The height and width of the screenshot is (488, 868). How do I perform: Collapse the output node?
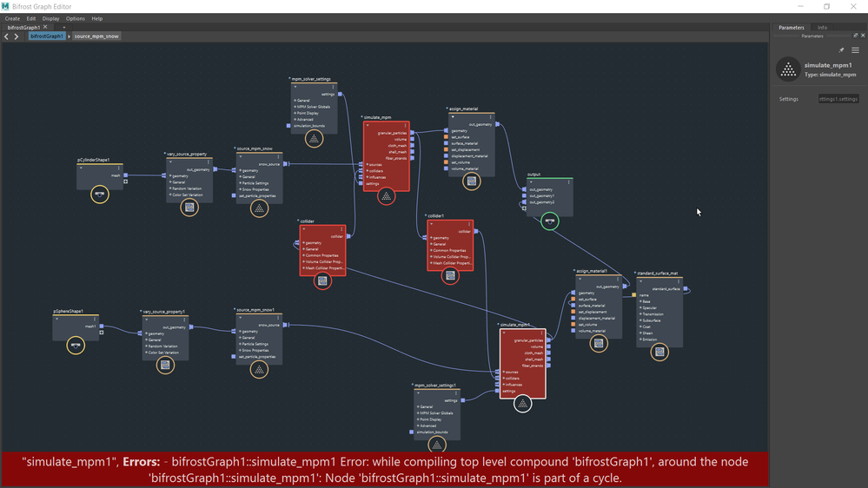[530, 182]
